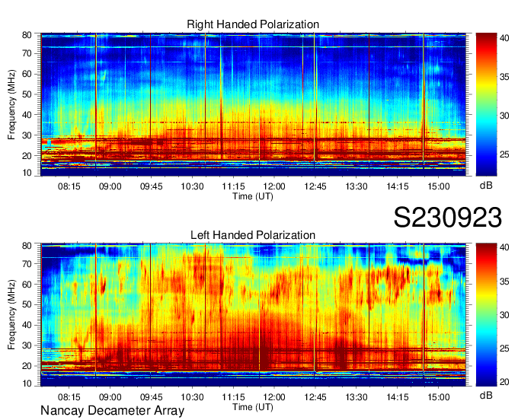Viewport: 518px width, 420px height.
Task: Click the 09:45 tick label on lower plot
Action: [152, 397]
